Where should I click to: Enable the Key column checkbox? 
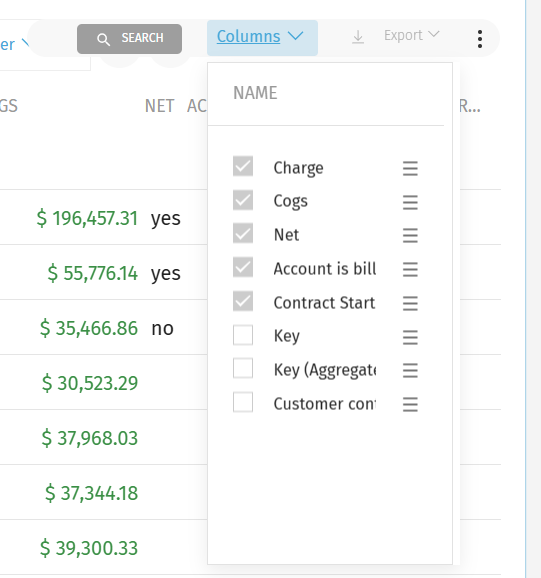[x=243, y=335]
